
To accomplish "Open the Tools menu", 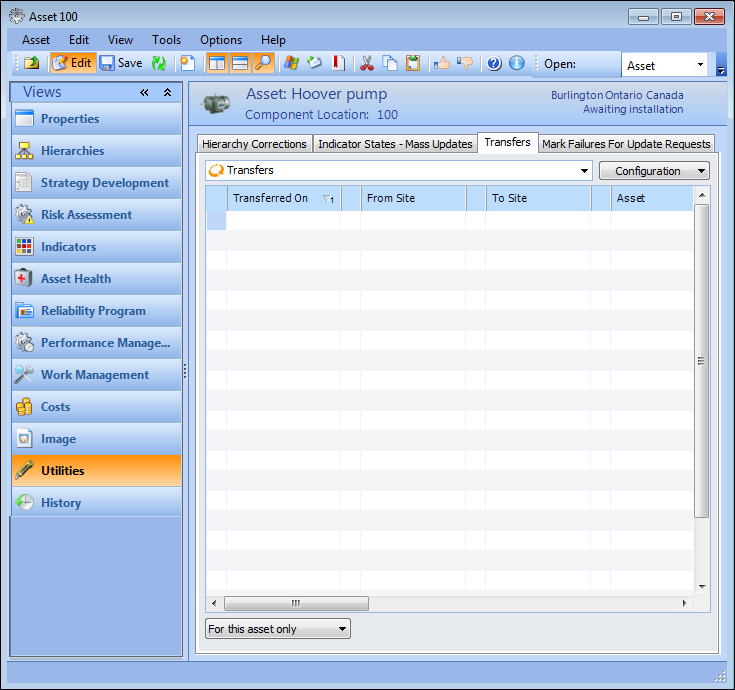I will point(166,40).
